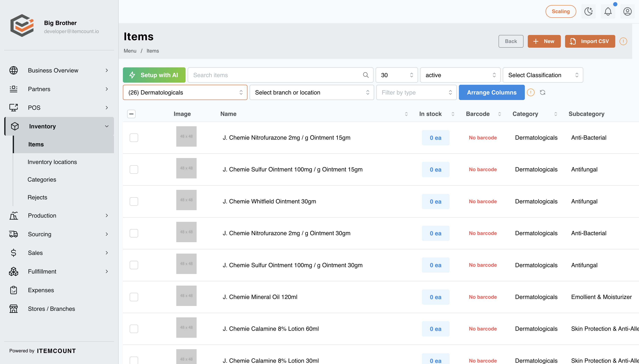Click image thumbnail of Whitfield Ointment 30gm
Screen dimensions: 639x364
tap(186, 200)
